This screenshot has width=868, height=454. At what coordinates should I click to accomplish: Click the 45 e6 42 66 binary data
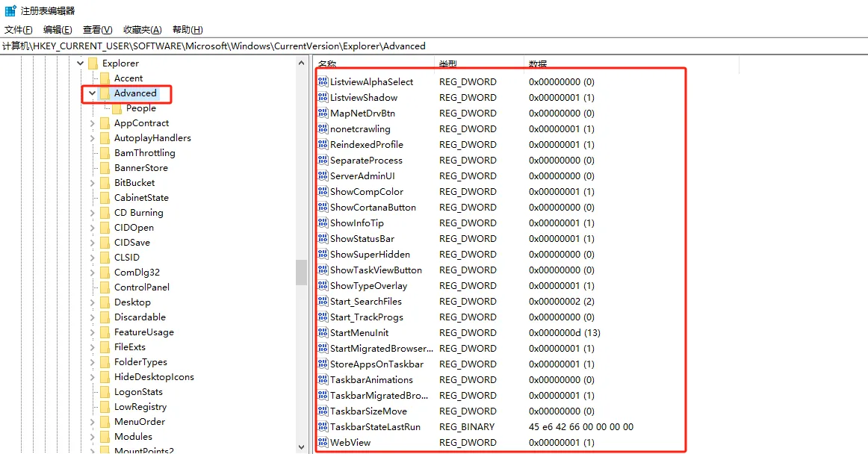coord(581,427)
